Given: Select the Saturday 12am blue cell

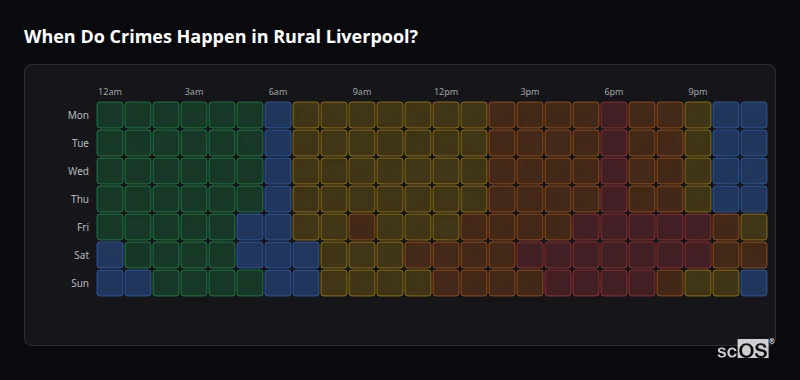Looking at the screenshot, I should 110,255.
